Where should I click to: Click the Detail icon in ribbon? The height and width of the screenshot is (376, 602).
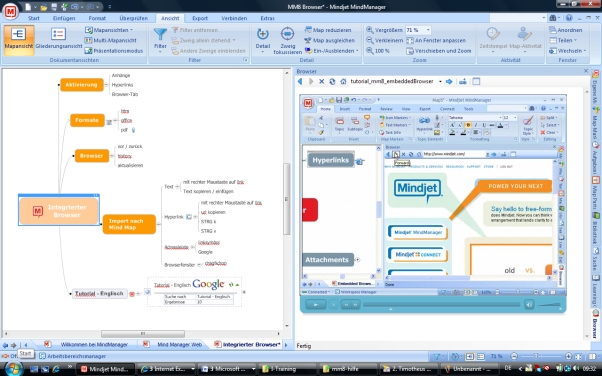coord(263,40)
